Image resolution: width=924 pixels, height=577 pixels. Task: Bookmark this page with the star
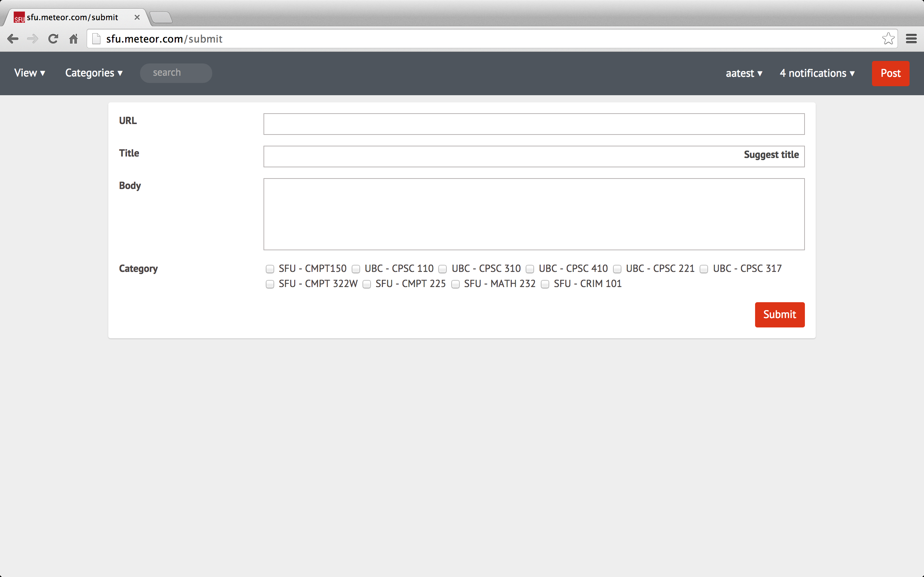pyautogui.click(x=888, y=39)
